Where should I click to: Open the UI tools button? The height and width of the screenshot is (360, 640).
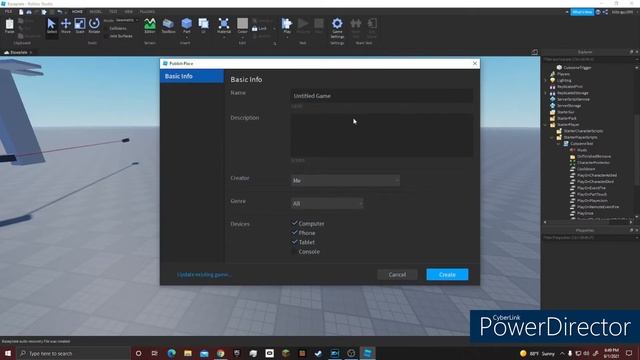pos(203,26)
